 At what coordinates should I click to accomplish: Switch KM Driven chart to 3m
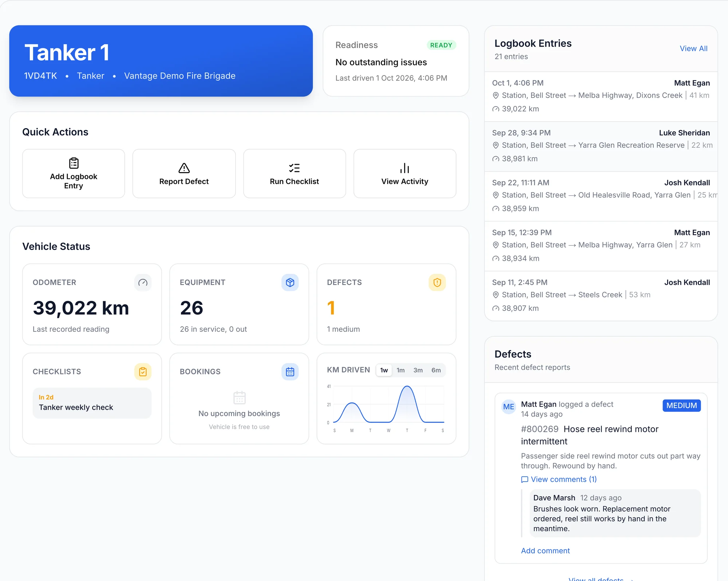click(418, 370)
